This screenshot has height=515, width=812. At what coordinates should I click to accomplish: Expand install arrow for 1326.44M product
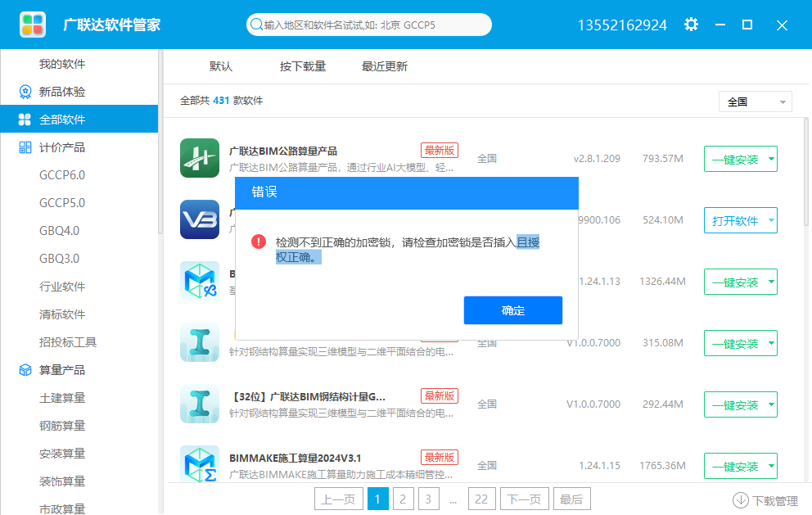pos(771,282)
